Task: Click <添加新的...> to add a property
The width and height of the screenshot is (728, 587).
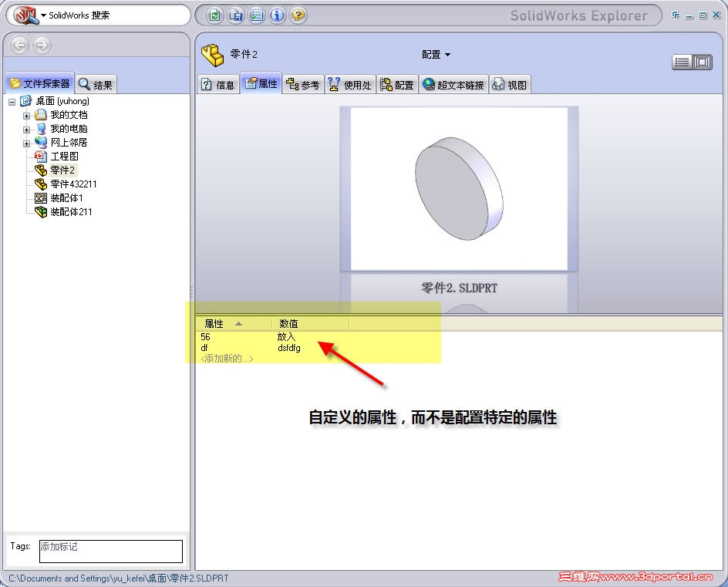Action: click(x=227, y=359)
